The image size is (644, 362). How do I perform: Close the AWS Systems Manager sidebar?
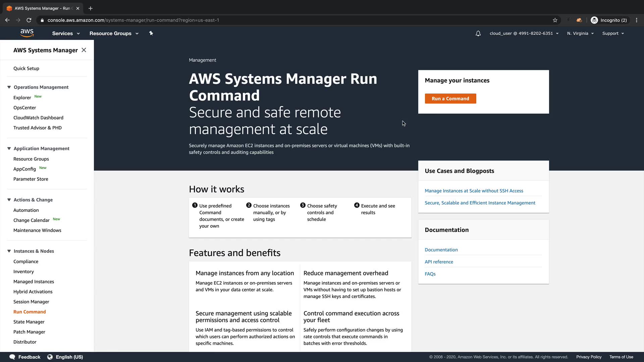(84, 50)
